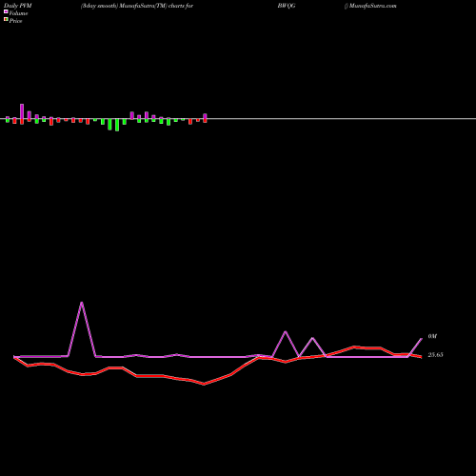Click the BWQG ticker symbol text
Viewport: 476px width, 476px height.
pyautogui.click(x=287, y=6)
